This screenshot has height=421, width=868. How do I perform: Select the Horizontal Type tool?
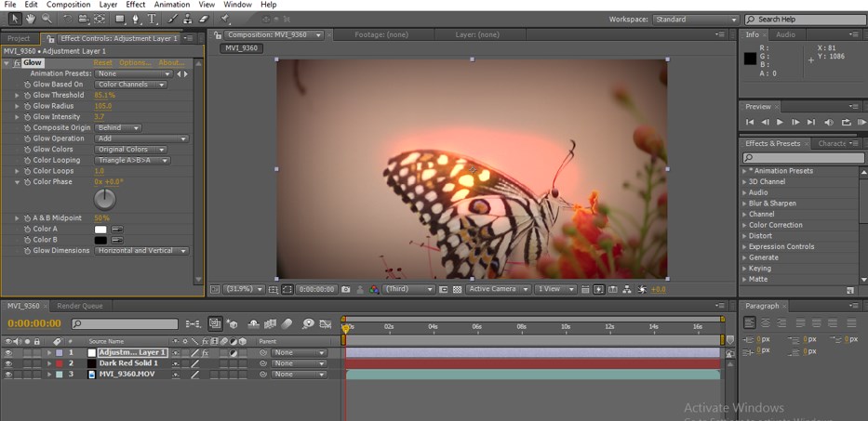click(x=153, y=19)
